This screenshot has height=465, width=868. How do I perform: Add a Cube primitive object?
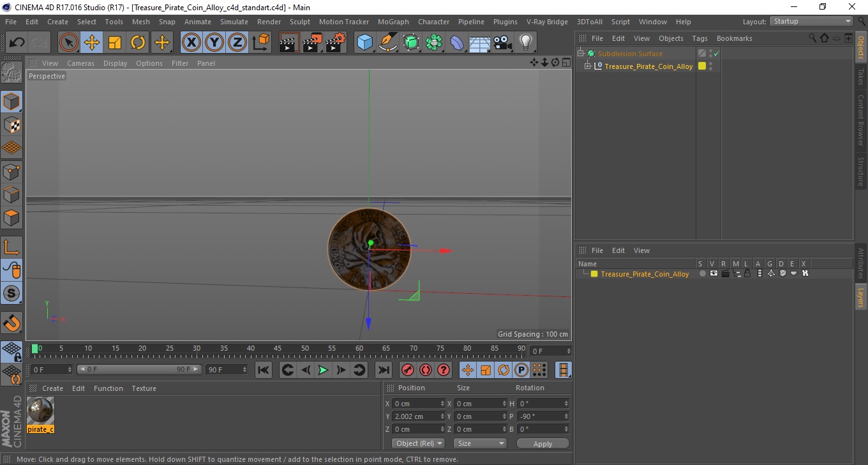click(365, 43)
